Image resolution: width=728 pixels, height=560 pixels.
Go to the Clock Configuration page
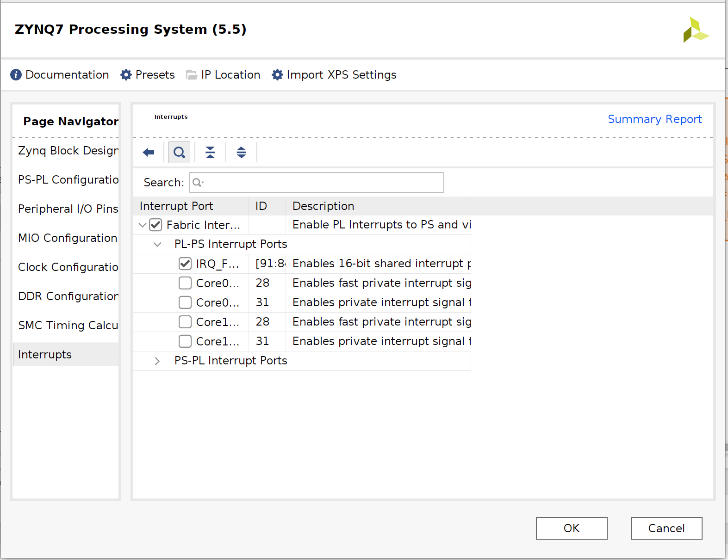(68, 267)
